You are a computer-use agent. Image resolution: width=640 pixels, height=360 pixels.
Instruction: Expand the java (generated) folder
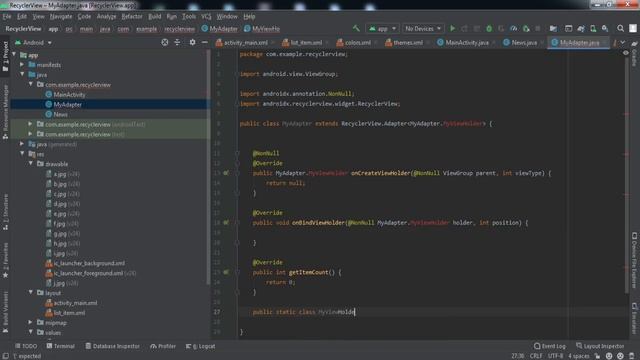click(22, 144)
